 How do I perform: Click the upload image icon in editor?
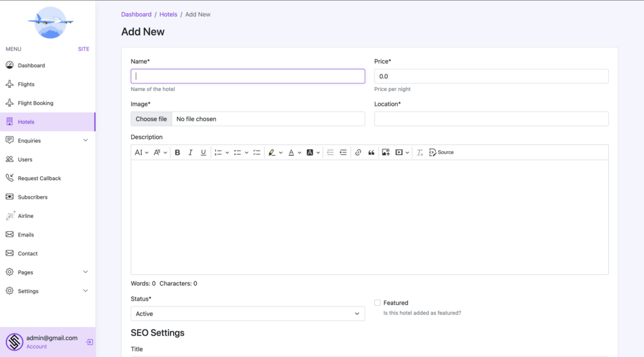386,153
